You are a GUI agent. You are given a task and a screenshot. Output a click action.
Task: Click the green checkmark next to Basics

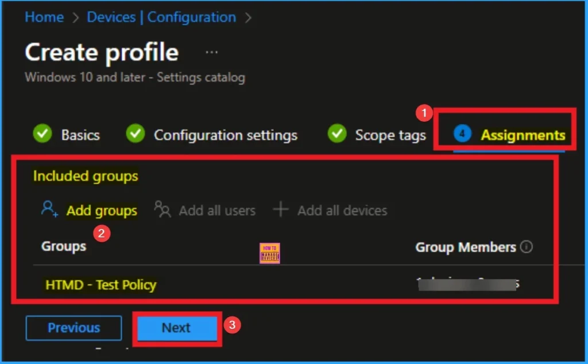(42, 133)
